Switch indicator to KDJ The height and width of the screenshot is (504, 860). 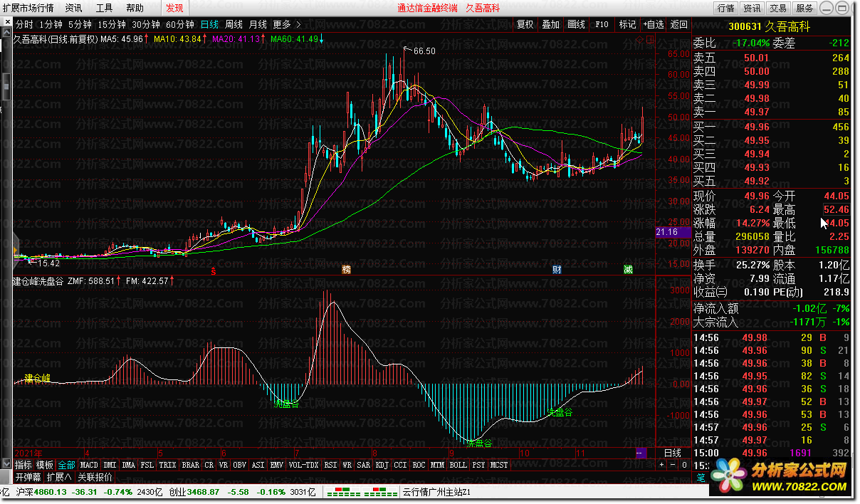(382, 465)
